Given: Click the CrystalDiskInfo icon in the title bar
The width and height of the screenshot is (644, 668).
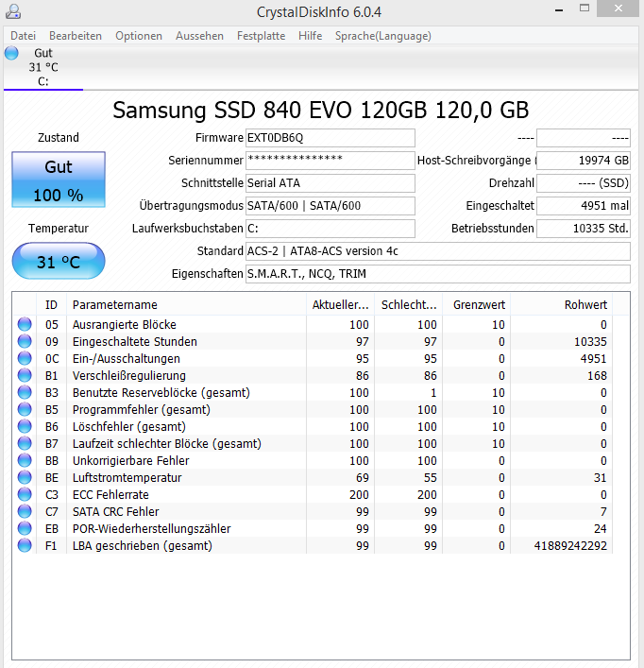Looking at the screenshot, I should (x=13, y=12).
